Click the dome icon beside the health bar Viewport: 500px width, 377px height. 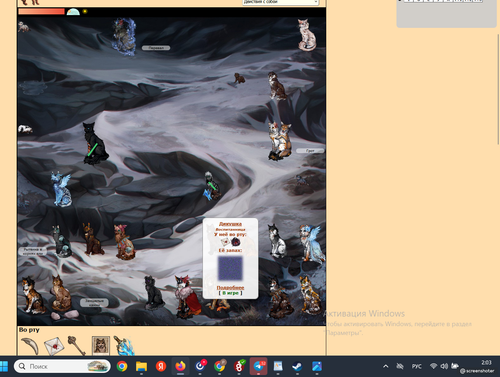[73, 12]
